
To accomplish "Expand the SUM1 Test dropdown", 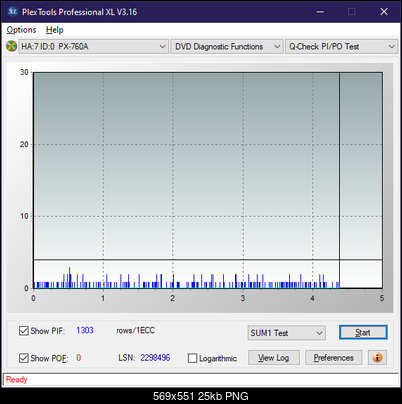I will coord(287,333).
